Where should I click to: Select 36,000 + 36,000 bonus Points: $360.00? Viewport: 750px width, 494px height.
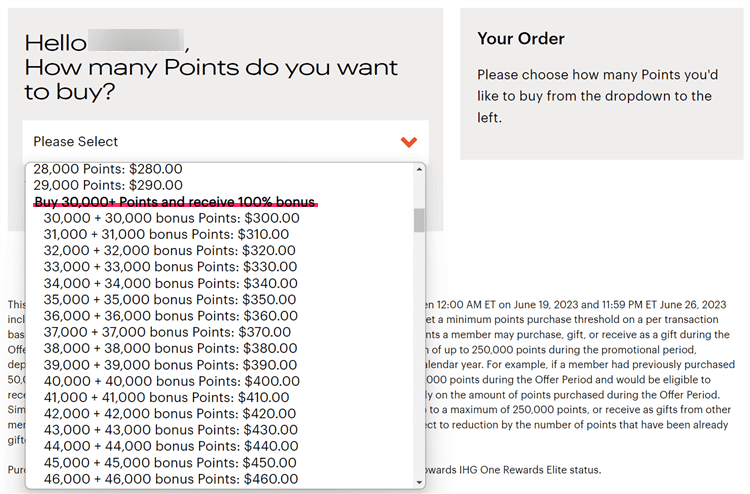171,315
